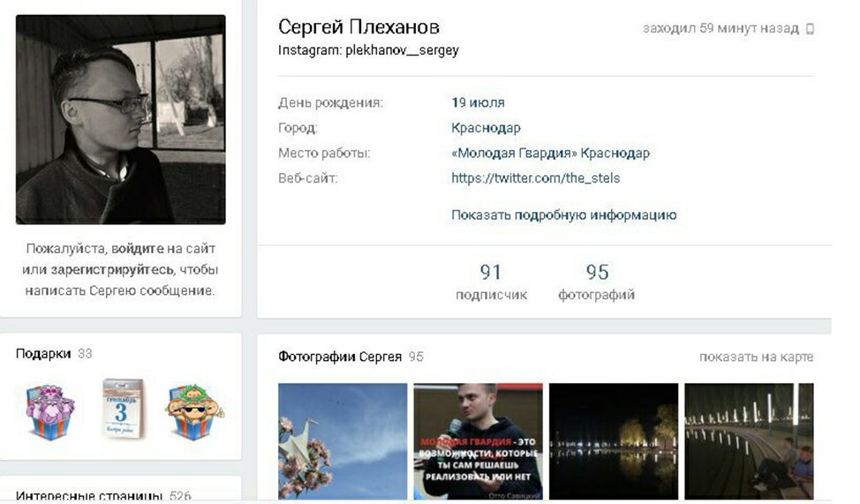
Task: Open the monkey with sunglasses gift icon
Action: coord(195,412)
